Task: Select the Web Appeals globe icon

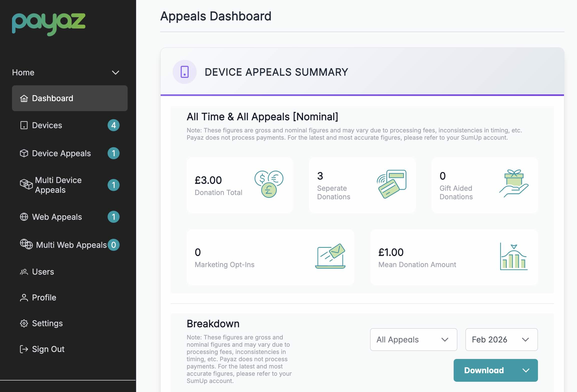Action: coord(24,217)
